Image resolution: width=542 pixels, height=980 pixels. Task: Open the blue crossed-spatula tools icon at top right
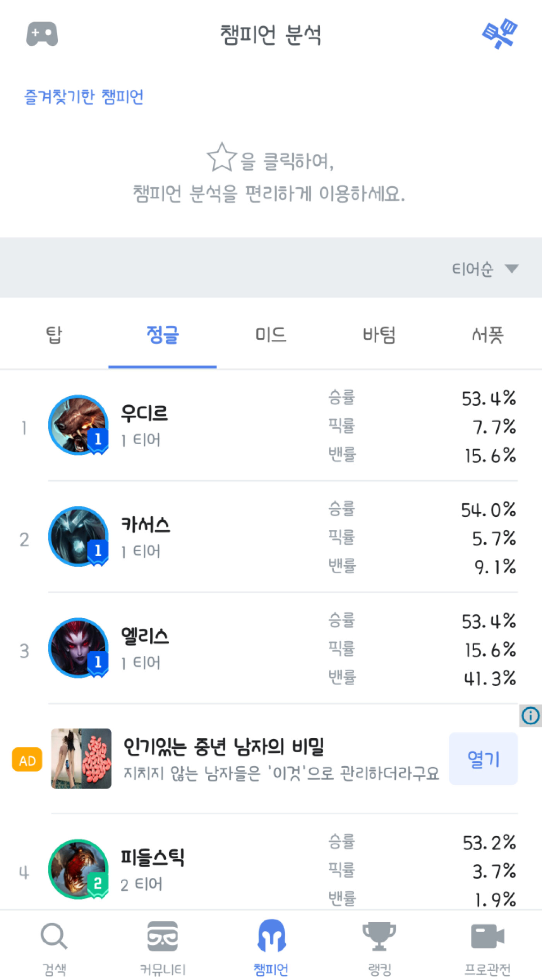(500, 34)
